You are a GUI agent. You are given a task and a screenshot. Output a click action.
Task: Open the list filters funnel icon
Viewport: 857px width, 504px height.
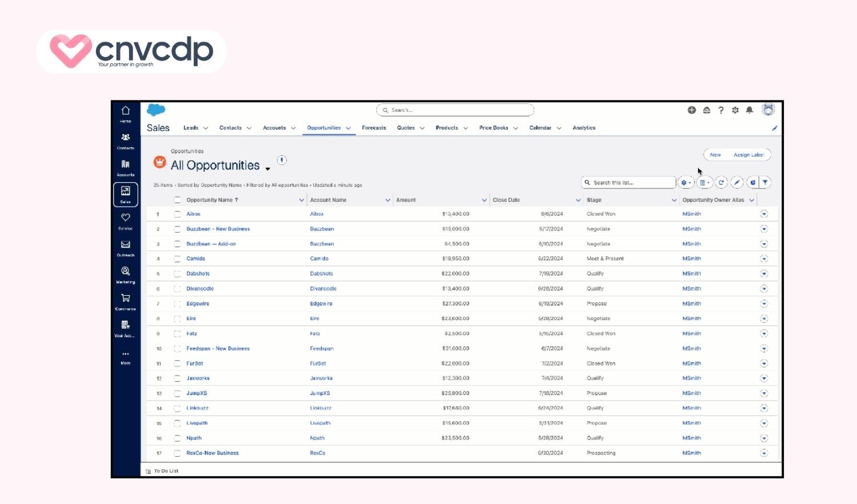click(765, 183)
